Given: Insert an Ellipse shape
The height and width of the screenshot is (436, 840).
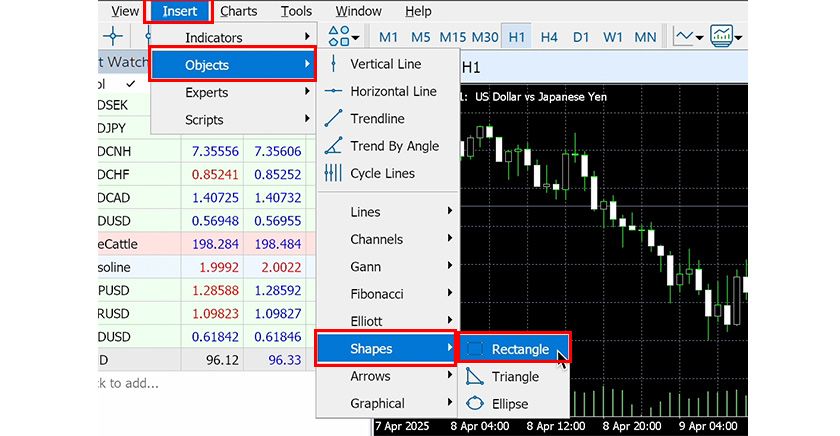Looking at the screenshot, I should 509,404.
